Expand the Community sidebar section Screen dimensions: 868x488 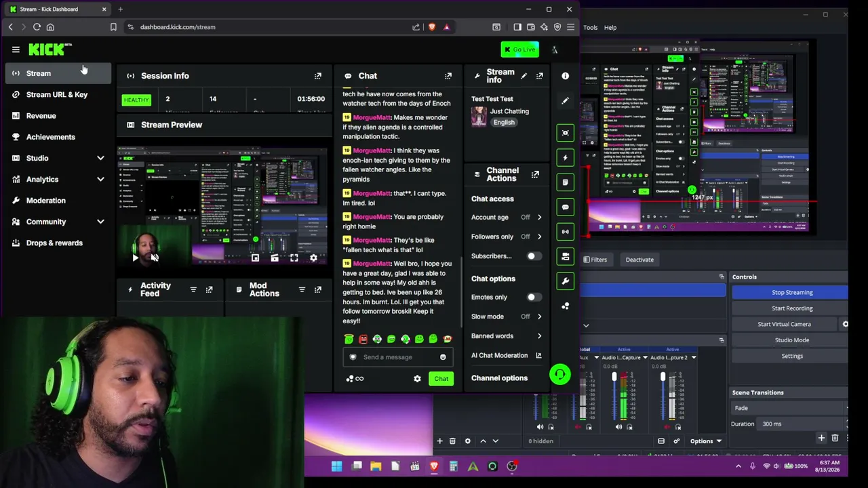(x=100, y=222)
